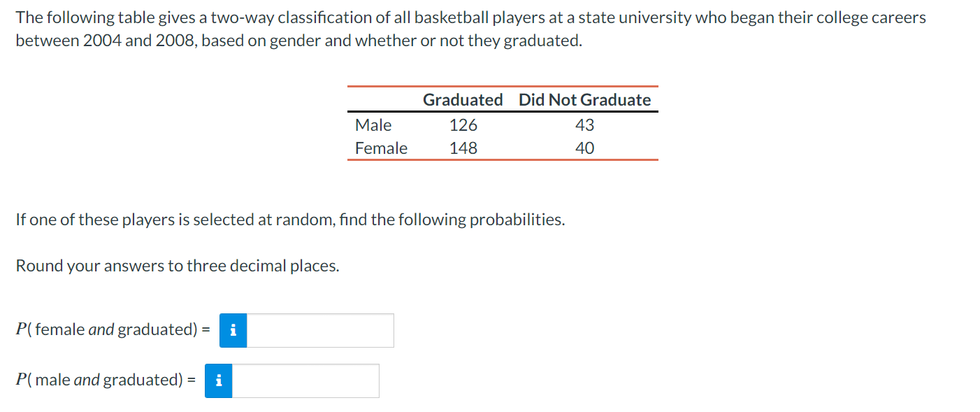Viewport: 980px width, 412px height.
Task: Select the value 126 in the Male row
Action: [463, 125]
